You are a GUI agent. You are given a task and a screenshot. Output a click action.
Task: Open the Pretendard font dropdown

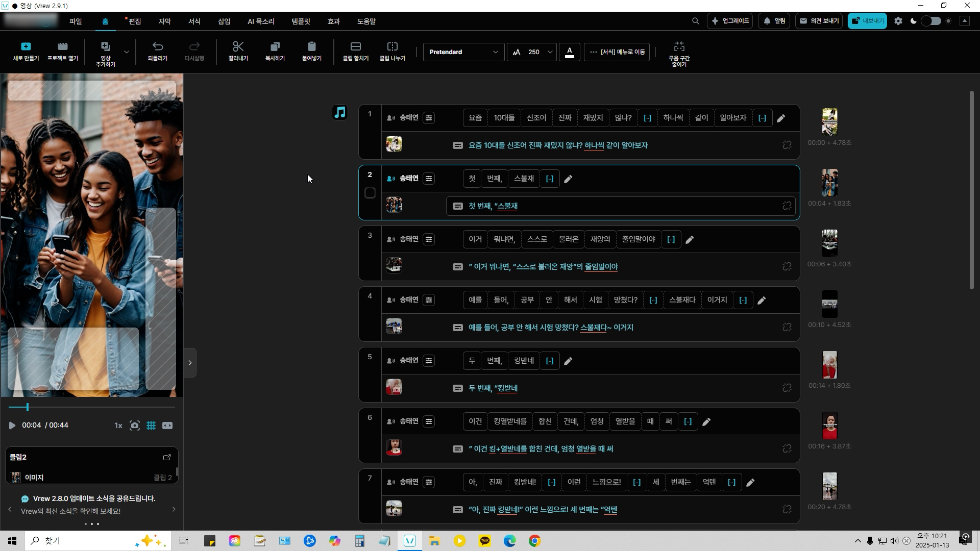(463, 52)
